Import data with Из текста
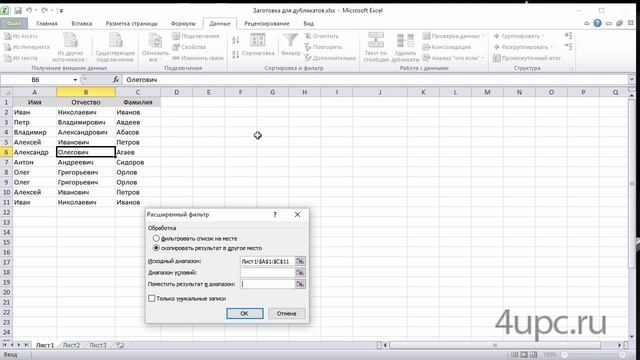640x360 pixels. point(21,58)
